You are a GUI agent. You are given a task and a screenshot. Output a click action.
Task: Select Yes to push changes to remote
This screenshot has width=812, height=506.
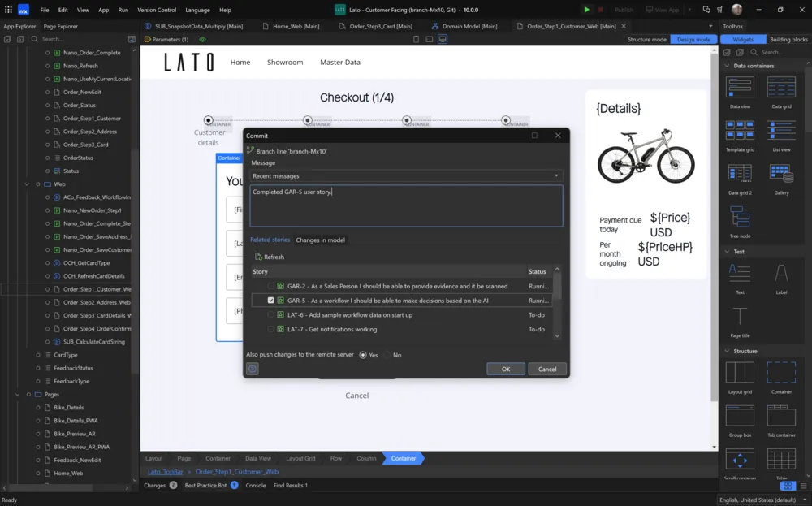click(363, 355)
